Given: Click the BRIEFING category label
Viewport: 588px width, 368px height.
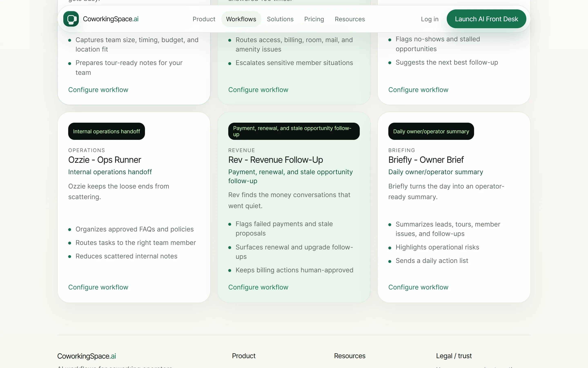Looking at the screenshot, I should point(402,150).
